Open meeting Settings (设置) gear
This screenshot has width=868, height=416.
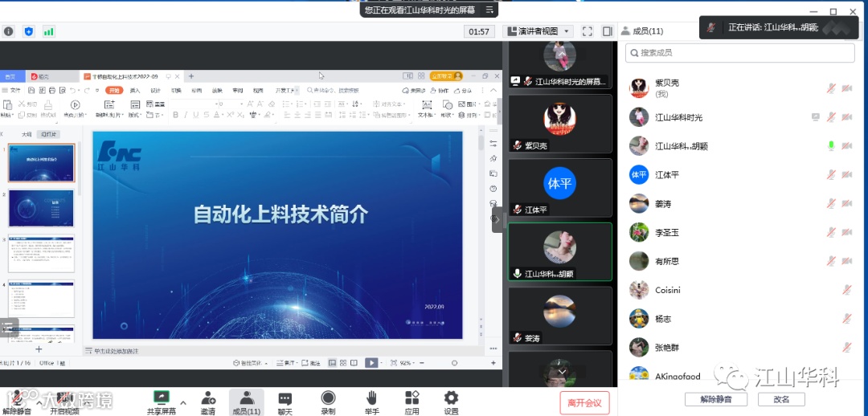coord(451,398)
